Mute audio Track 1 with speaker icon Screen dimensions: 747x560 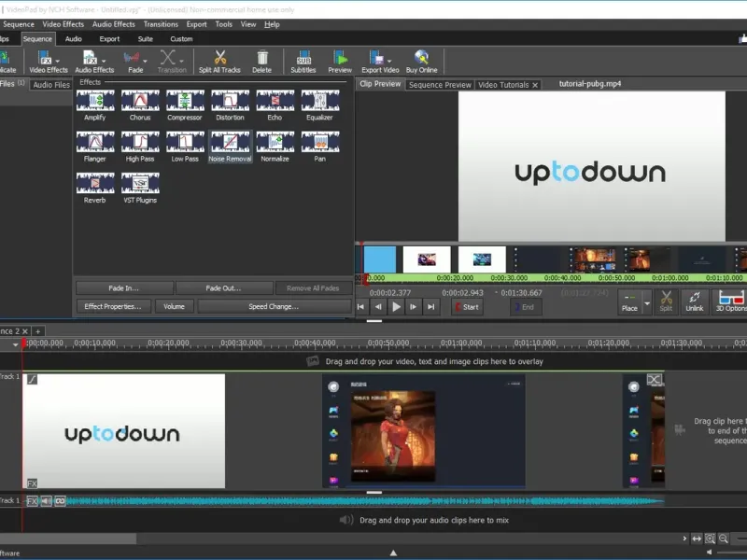coord(46,501)
